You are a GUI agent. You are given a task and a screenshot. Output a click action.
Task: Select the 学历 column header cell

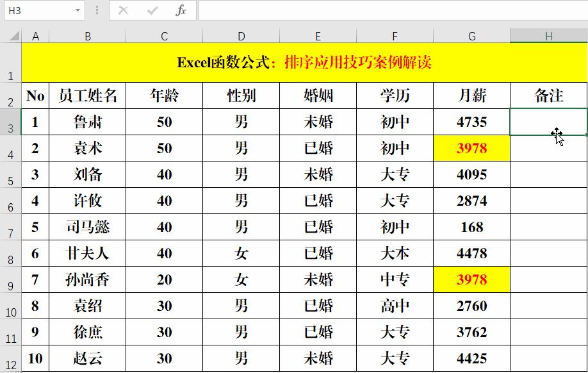(x=395, y=95)
